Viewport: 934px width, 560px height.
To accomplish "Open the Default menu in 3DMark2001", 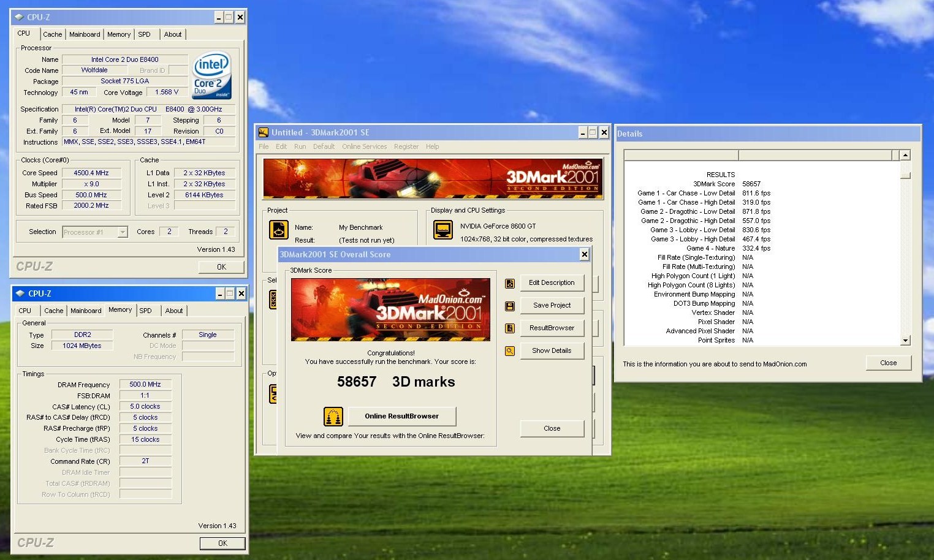I will (324, 147).
